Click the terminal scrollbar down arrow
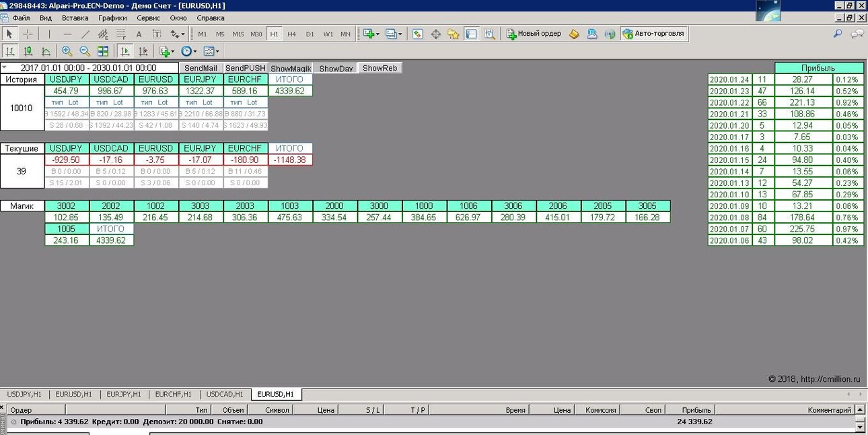Screen dimensions: 868x435 point(859,427)
